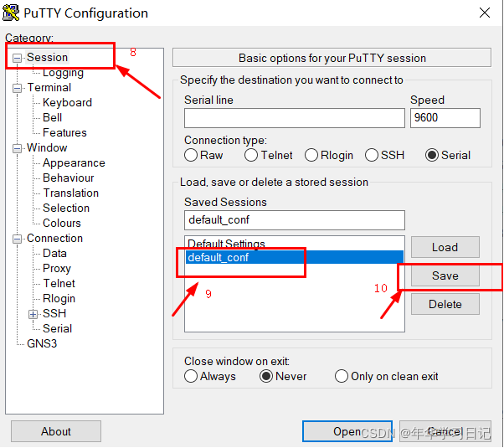Collapse the Session tree node
Image resolution: width=504 pixels, height=448 pixels.
17,58
